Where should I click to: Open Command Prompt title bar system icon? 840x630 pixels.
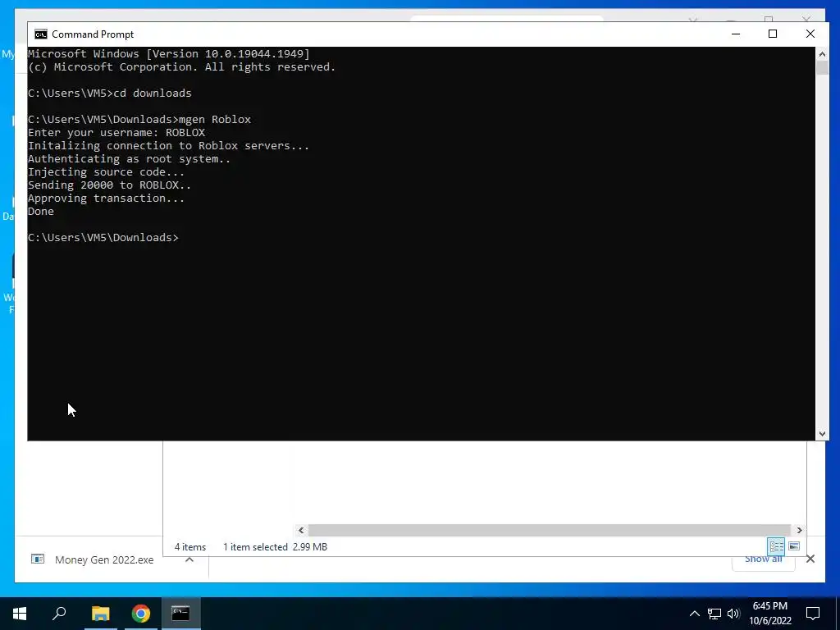pyautogui.click(x=41, y=34)
